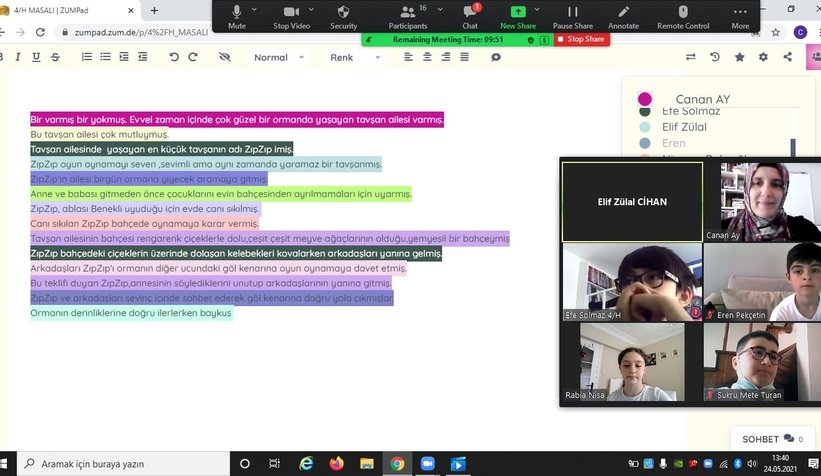The height and width of the screenshot is (476, 821).
Task: Open Remote Control options
Action: coord(683,16)
